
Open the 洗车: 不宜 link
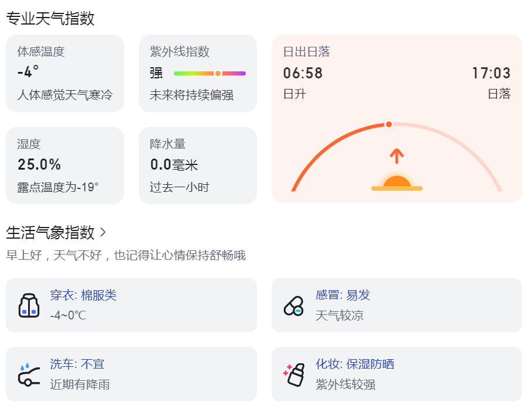77,364
